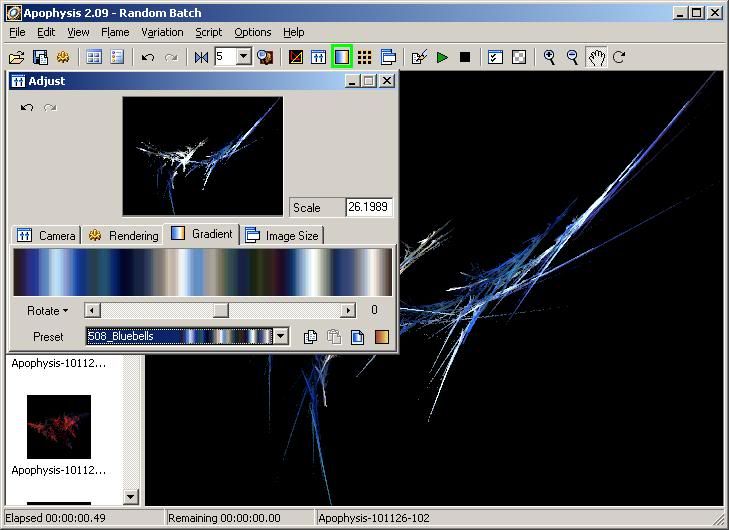Toggle the Pan hand mode
Viewport: 729px width, 530px height.
pos(596,58)
